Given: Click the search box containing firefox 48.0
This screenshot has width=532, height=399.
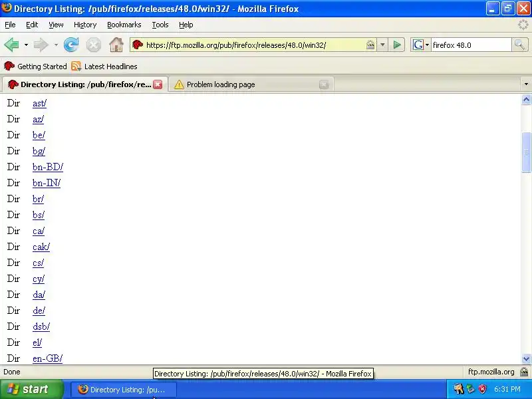Looking at the screenshot, I should [x=471, y=45].
